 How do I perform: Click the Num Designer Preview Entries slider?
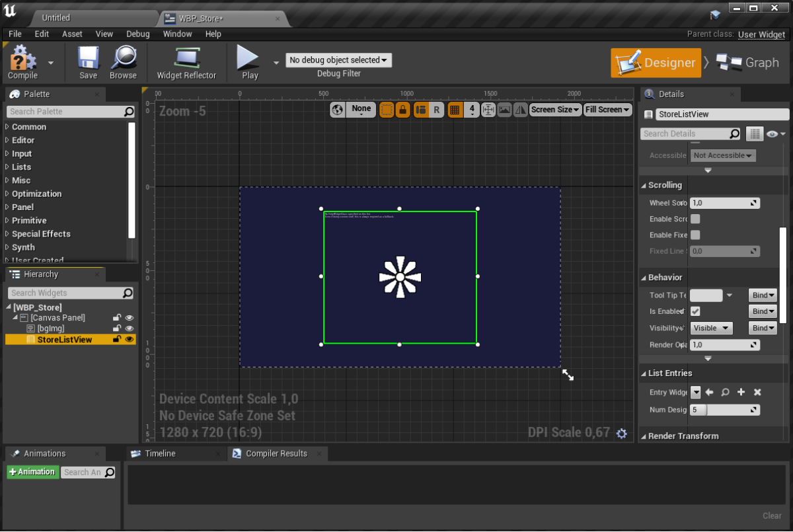pos(724,410)
